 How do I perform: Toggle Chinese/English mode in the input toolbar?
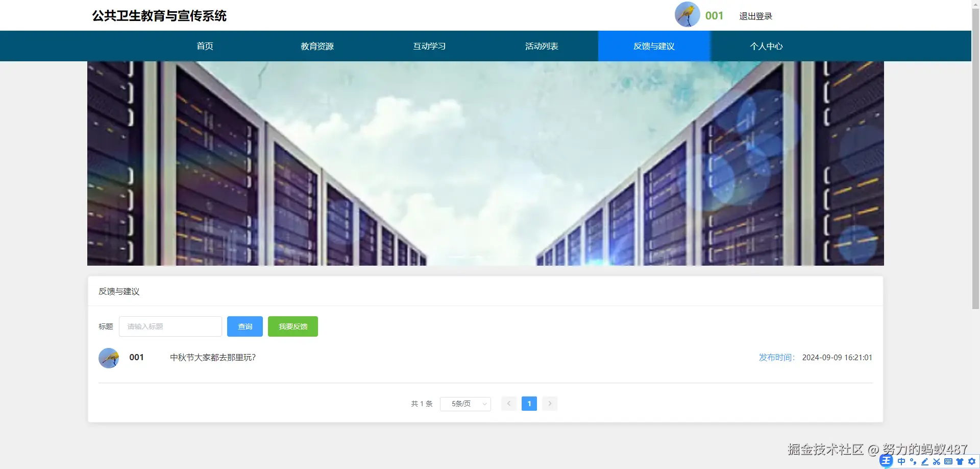click(x=901, y=461)
